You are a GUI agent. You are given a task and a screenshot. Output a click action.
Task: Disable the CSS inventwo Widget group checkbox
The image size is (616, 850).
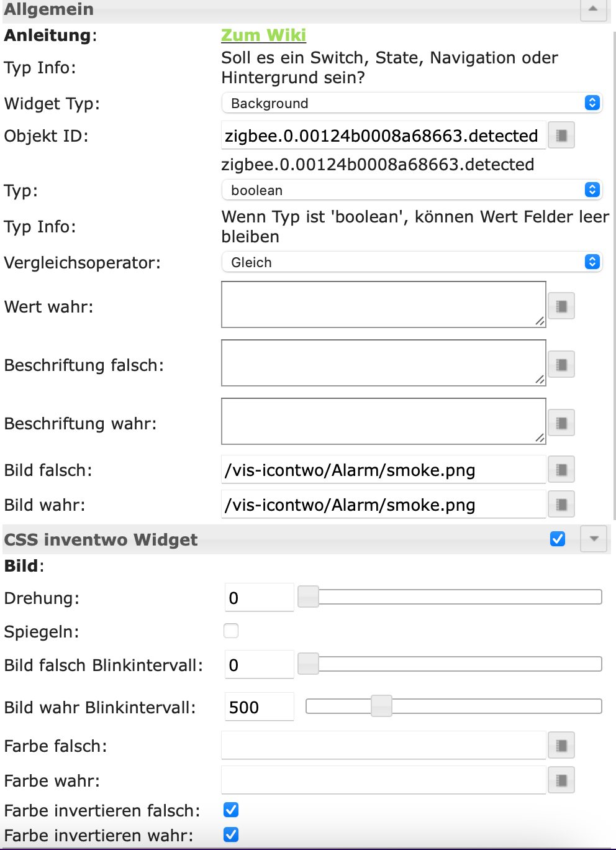tap(558, 539)
